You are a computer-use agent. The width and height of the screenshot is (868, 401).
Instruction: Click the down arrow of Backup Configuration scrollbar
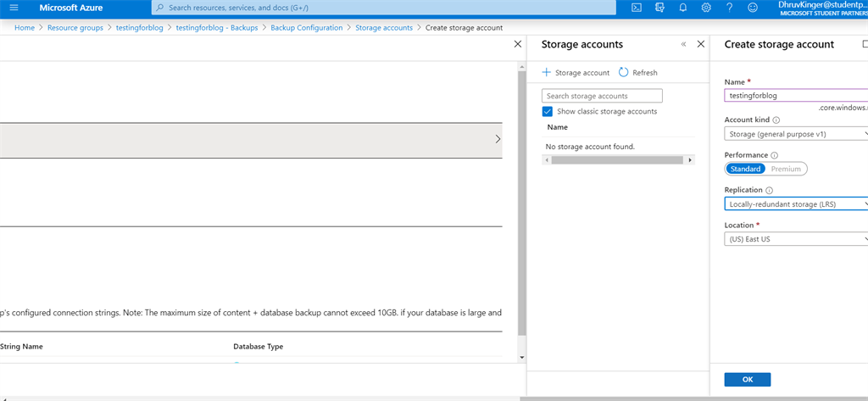coord(521,359)
